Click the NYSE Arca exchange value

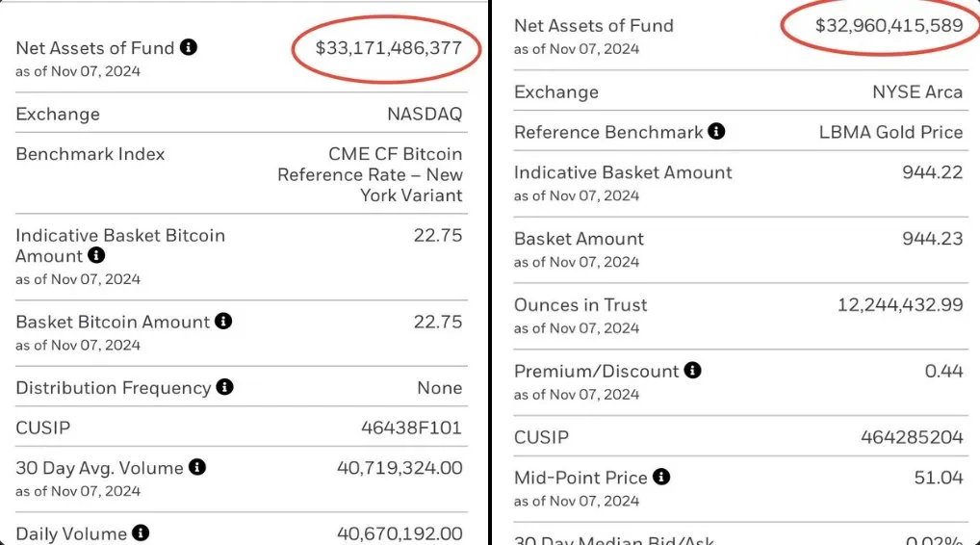(916, 92)
